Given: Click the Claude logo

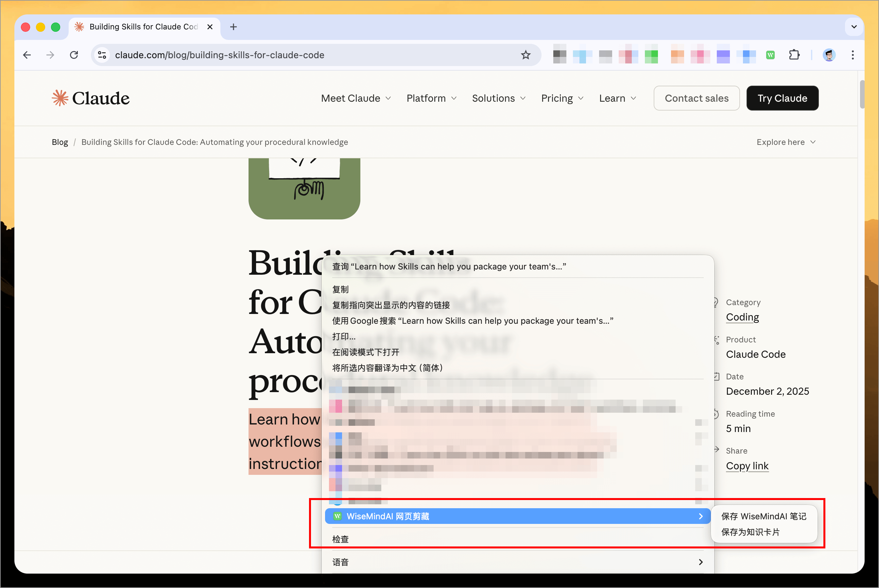Looking at the screenshot, I should click(x=91, y=98).
